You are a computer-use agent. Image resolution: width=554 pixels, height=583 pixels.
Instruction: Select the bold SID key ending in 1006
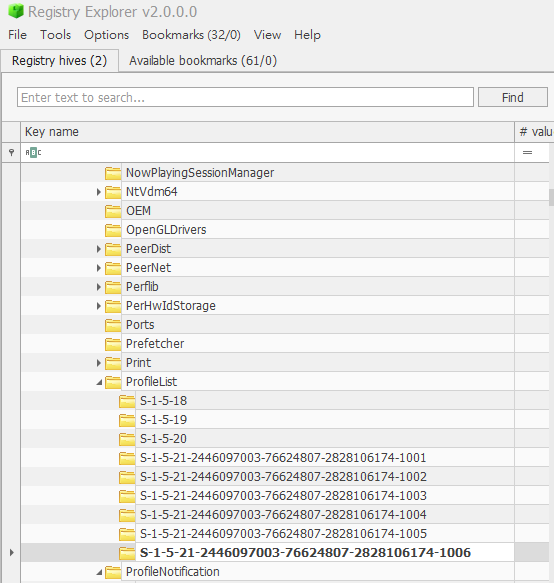305,553
